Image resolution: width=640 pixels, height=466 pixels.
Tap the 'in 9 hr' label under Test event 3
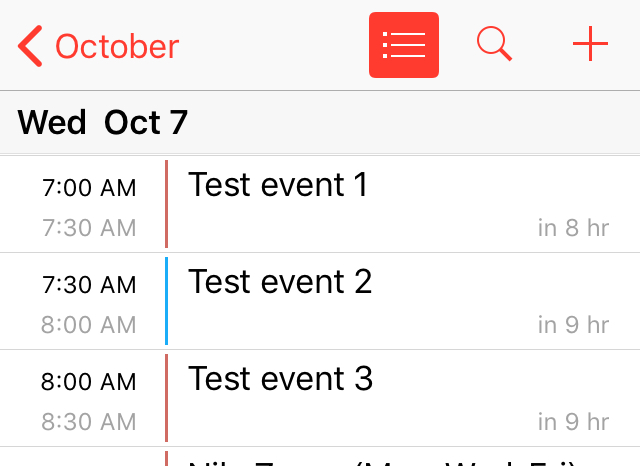pos(573,422)
